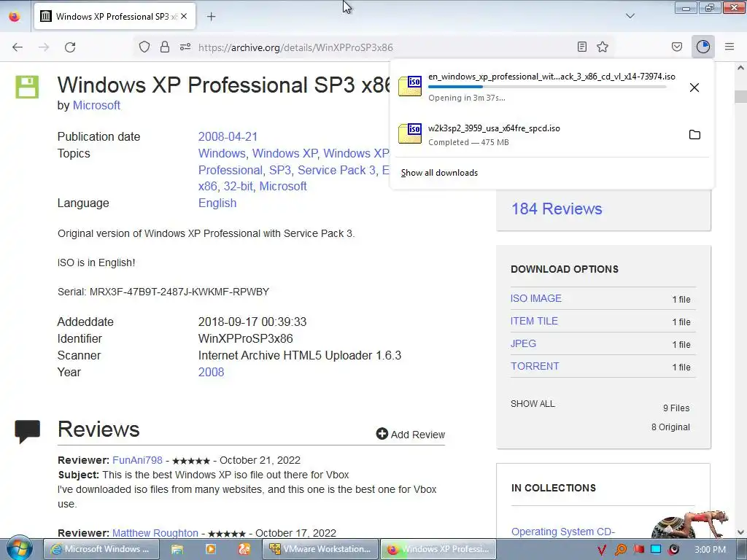Open the 2008-04-21 publication date link
The image size is (747, 560).
click(228, 136)
